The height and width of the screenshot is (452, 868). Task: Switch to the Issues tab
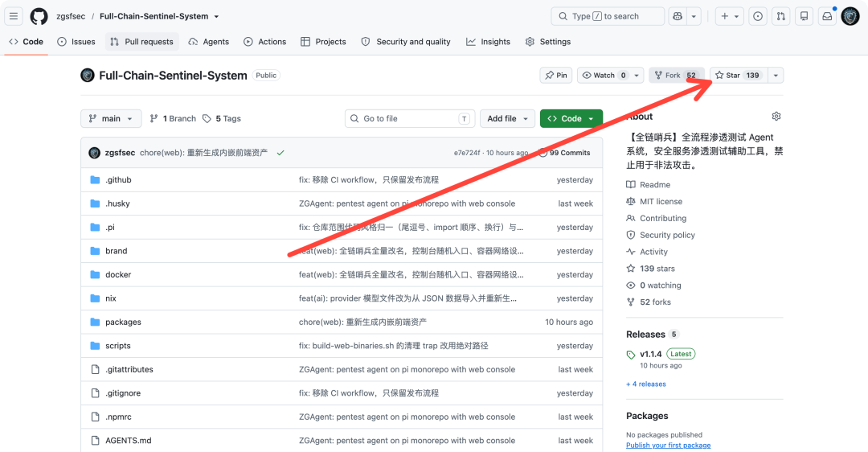tap(76, 42)
